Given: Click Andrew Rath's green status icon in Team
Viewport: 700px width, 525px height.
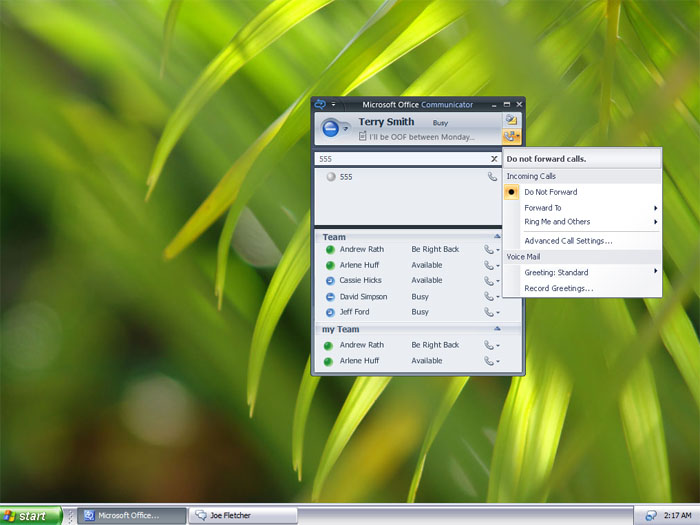Looking at the screenshot, I should [330, 250].
